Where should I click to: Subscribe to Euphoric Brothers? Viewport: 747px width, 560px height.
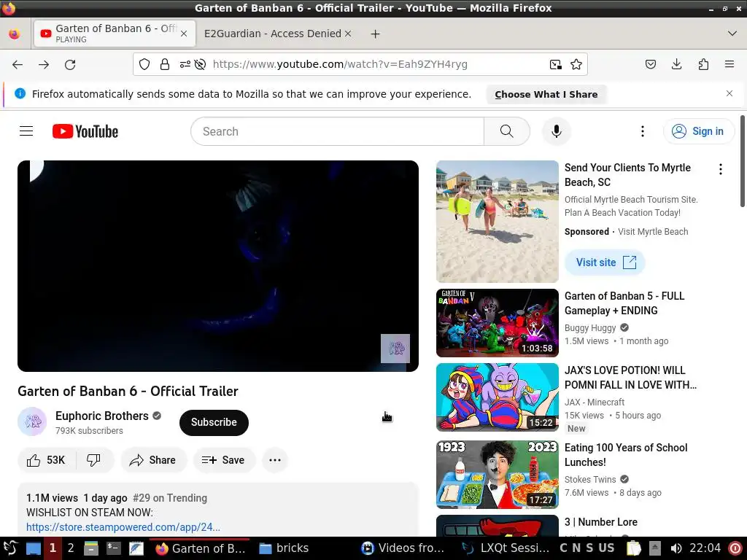coord(214,422)
